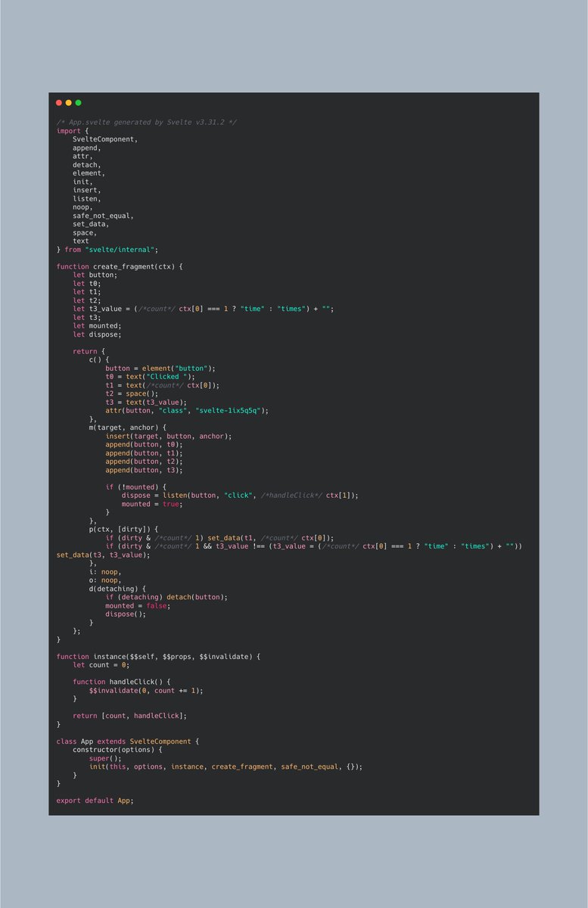
Task: Click the "let t1;" declaration
Action: (87, 291)
